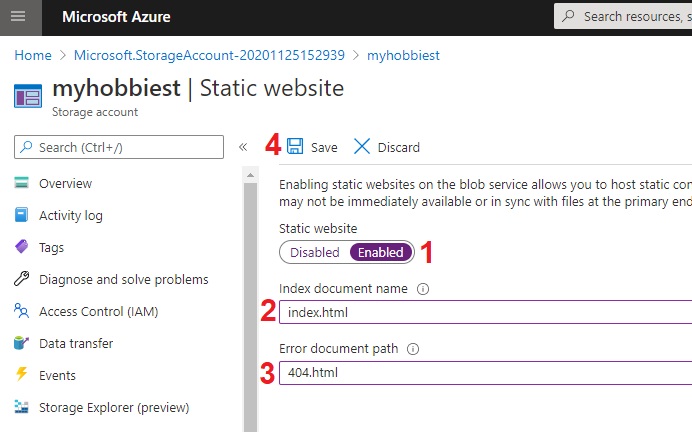Viewport: 692px width, 432px height.
Task: Click the purple Tags icon
Action: coord(21,246)
